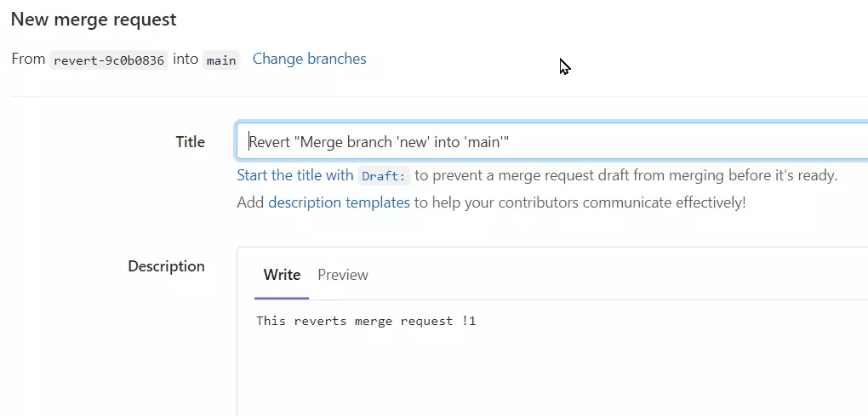Click the New merge request heading

[x=94, y=20]
